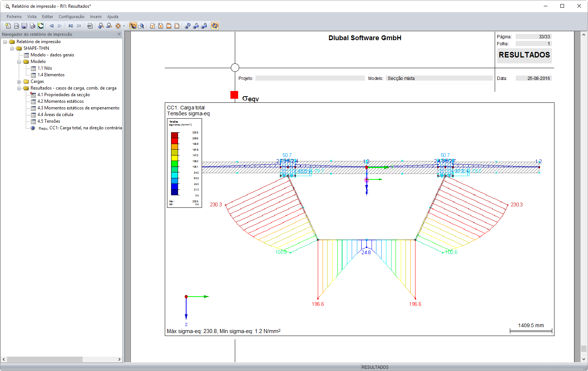Select 4.4 Áreas da célula entry

tap(55, 115)
